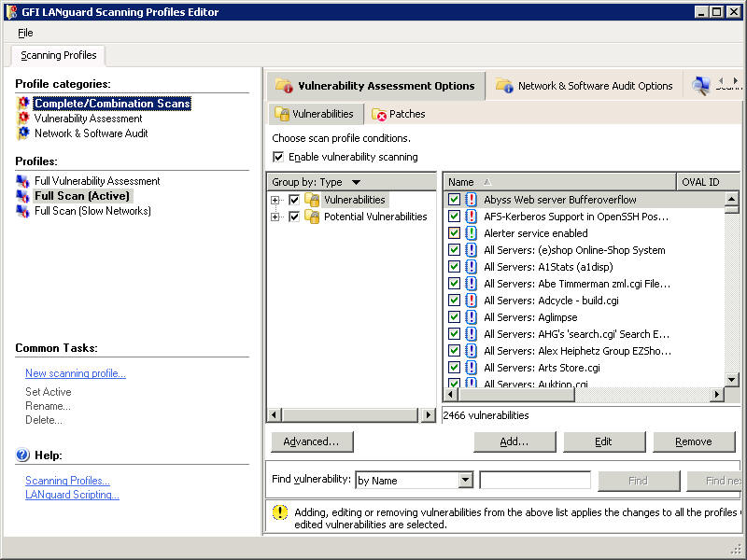Click the Network & Software Audit Options folder icon
This screenshot has height=560, width=747.
tap(504, 86)
